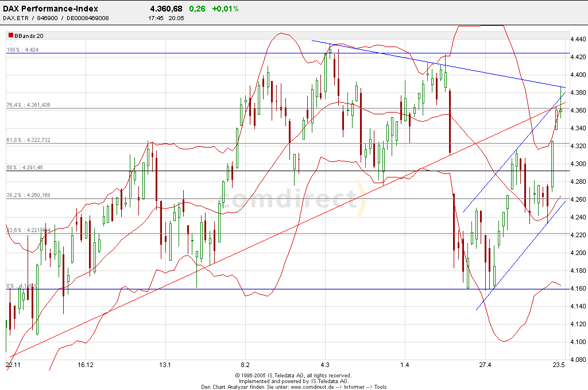The width and height of the screenshot is (588, 390).
Task: Click the timestamp 17:45 20.05
Action: click(x=166, y=18)
